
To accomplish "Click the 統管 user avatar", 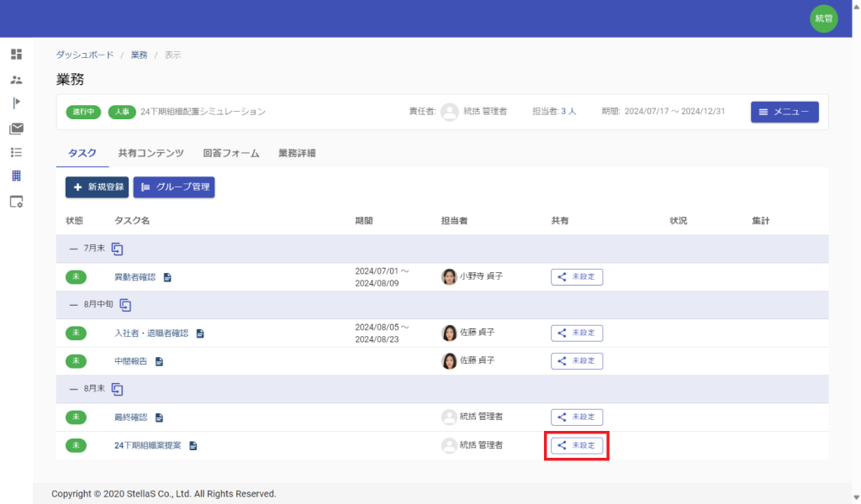I will coord(823,18).
